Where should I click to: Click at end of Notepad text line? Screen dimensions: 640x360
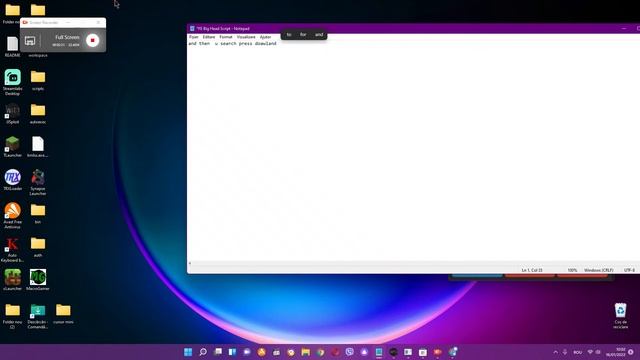point(277,44)
